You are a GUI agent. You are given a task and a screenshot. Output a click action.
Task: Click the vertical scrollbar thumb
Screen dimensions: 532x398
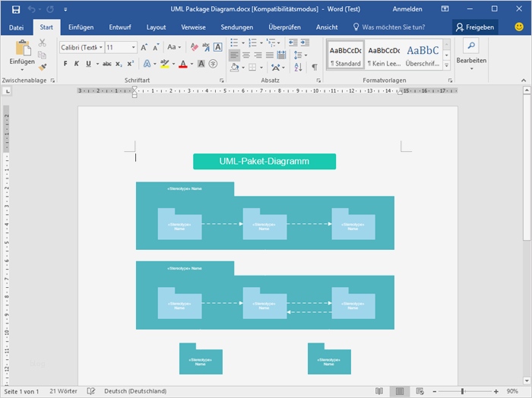point(527,168)
